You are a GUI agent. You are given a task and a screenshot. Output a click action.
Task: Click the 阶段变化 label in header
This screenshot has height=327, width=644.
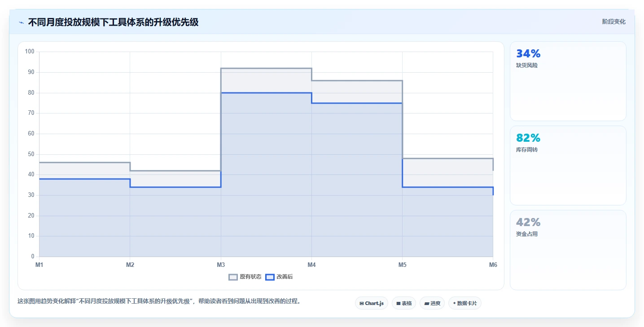[x=613, y=22]
